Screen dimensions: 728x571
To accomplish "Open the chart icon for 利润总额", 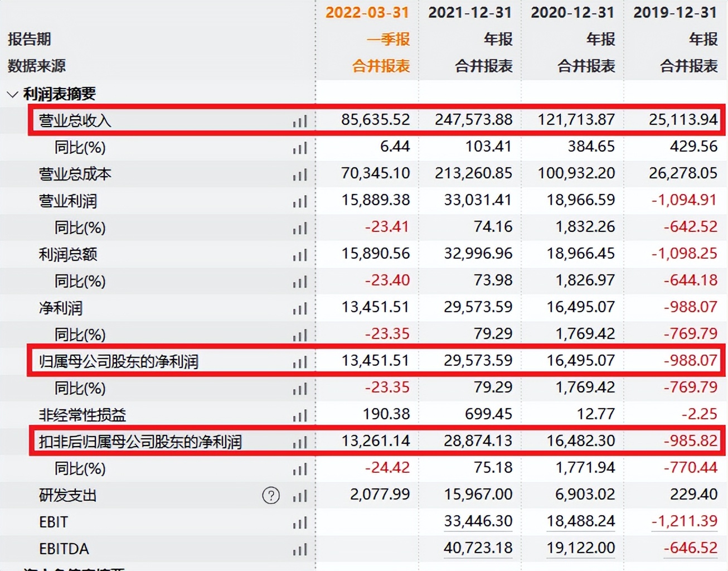I will [300, 255].
